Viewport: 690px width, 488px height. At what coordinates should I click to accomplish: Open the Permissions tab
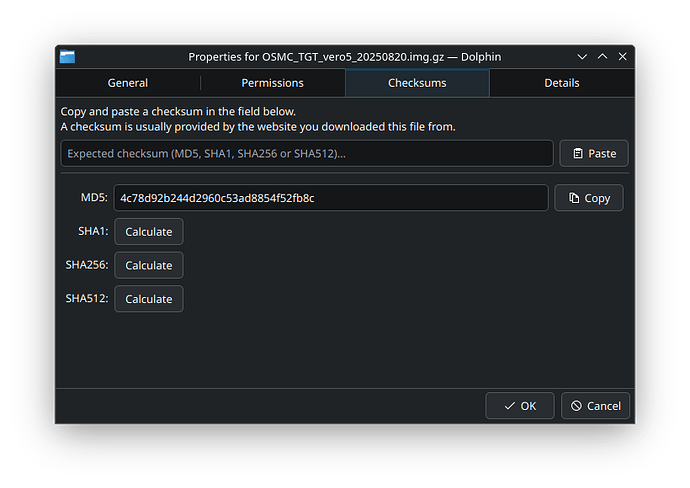[x=272, y=83]
